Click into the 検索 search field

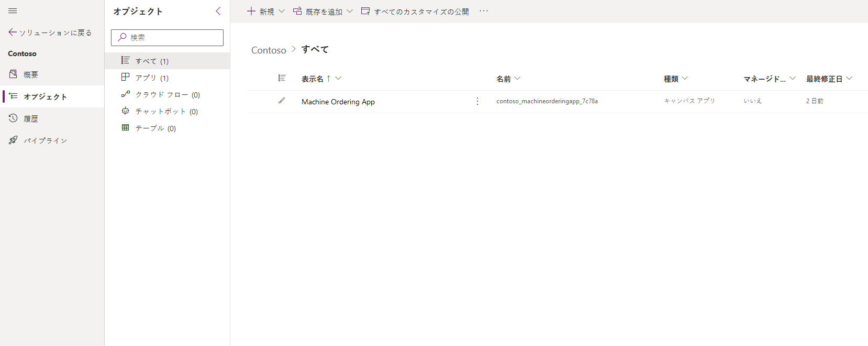(x=167, y=37)
